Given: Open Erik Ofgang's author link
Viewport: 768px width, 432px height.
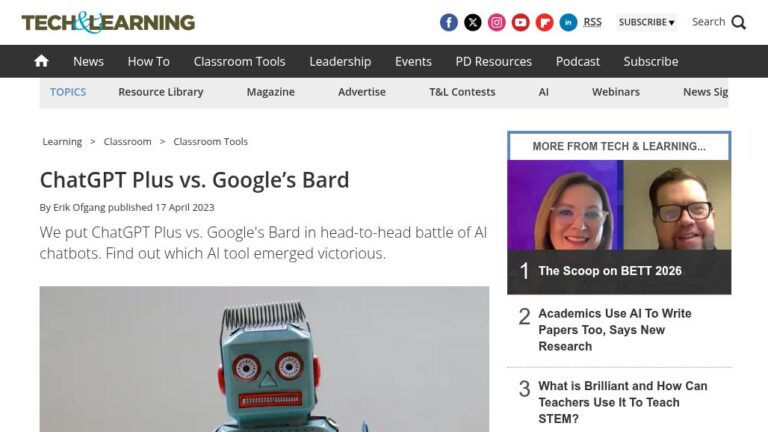Looking at the screenshot, I should pos(79,207).
